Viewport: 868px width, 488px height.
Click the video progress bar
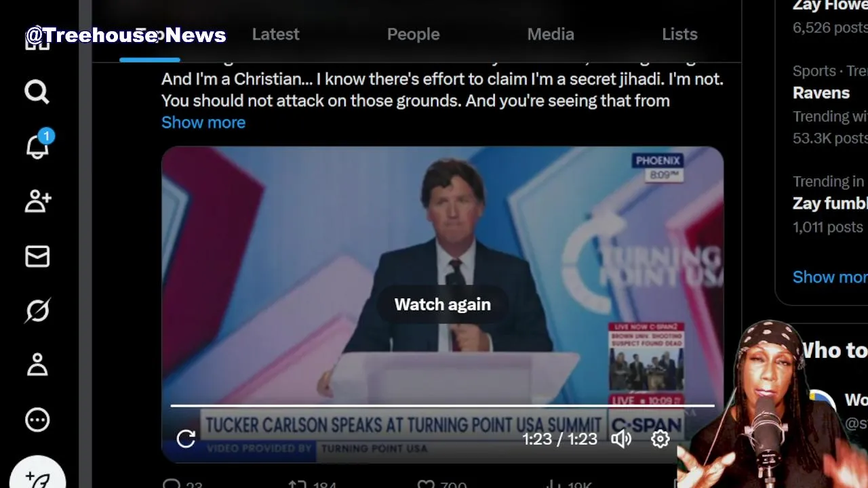[x=442, y=405]
